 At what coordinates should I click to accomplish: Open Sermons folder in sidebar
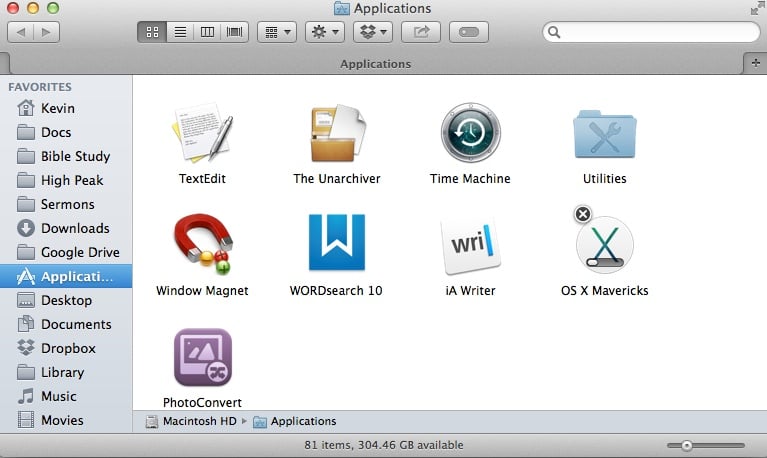(66, 204)
